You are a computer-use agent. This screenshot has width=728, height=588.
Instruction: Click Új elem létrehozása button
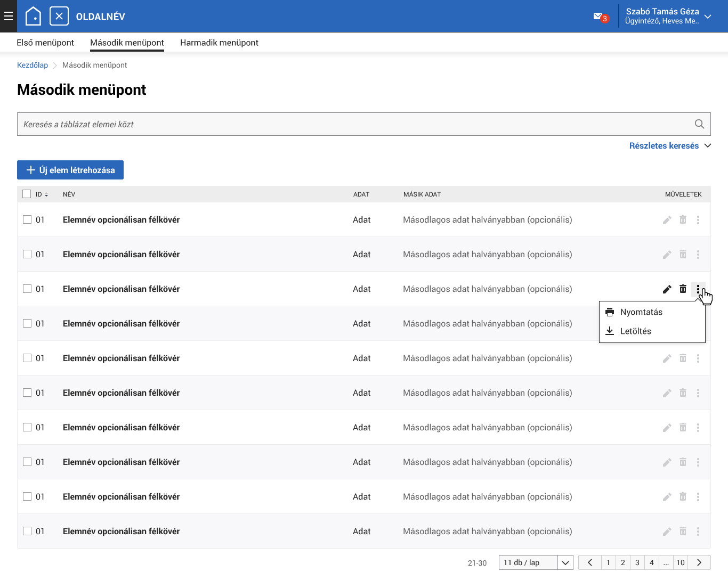[70, 170]
